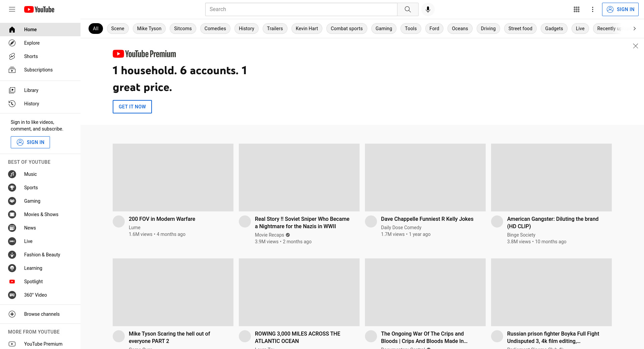Dismiss the YouTube Premium banner

click(x=635, y=46)
